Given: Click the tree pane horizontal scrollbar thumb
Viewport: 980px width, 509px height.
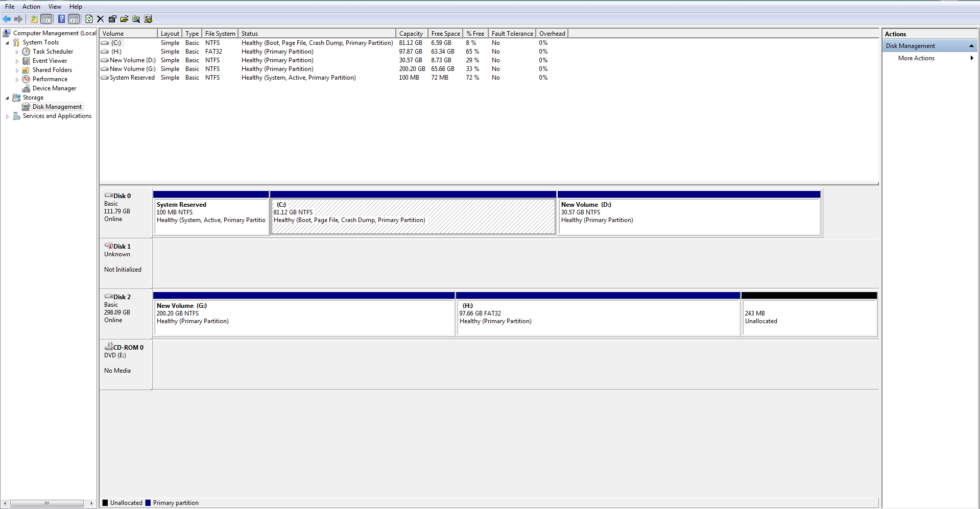Looking at the screenshot, I should (46, 503).
